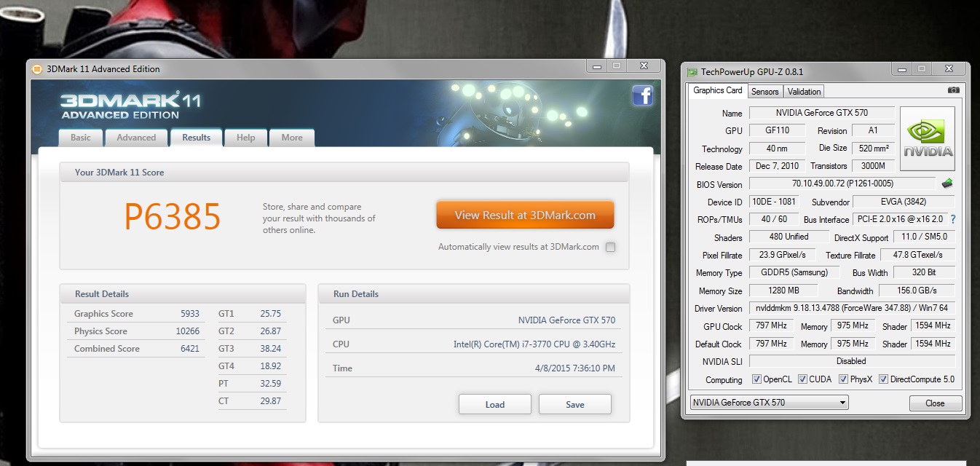
Task: Click the Physics Score value 10266
Action: [187, 331]
